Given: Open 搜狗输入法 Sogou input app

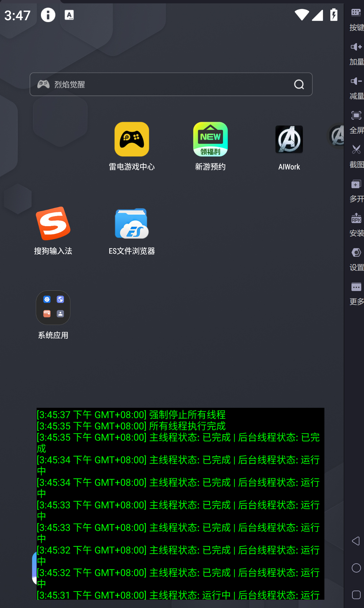Looking at the screenshot, I should coord(53,224).
